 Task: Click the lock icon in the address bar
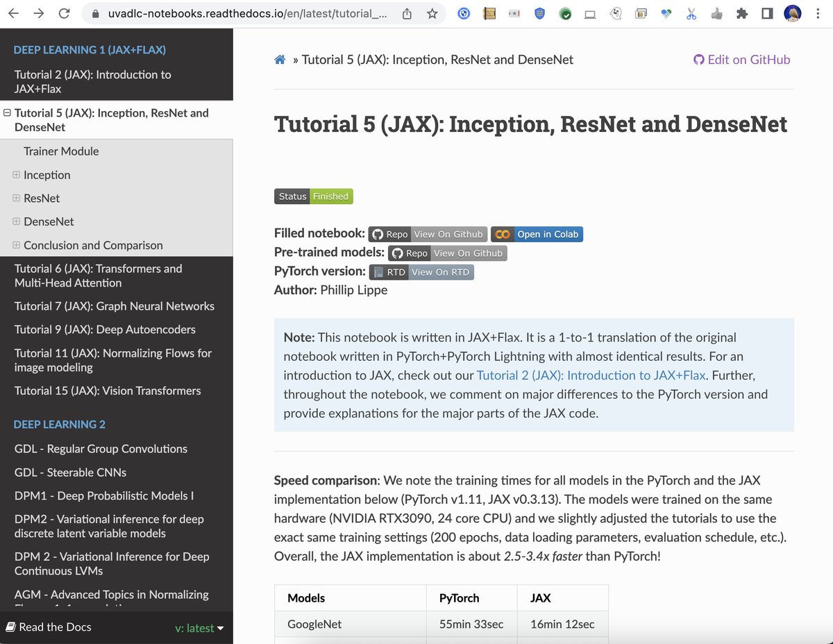(x=95, y=13)
